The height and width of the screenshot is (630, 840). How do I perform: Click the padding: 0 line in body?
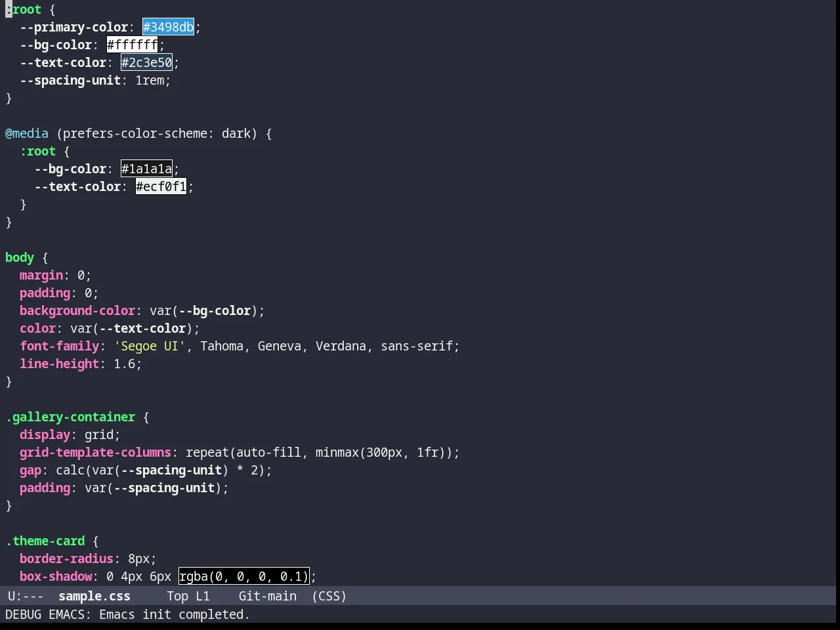[x=59, y=293]
